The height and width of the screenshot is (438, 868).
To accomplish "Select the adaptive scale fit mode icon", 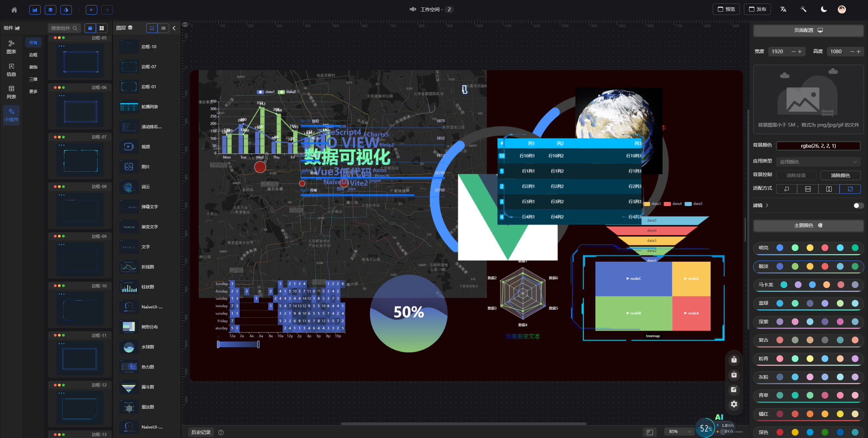I will click(x=787, y=189).
